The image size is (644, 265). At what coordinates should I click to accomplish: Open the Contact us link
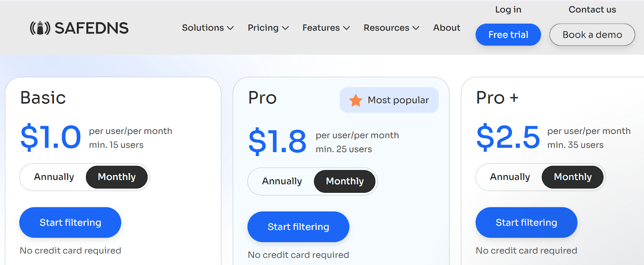[592, 10]
